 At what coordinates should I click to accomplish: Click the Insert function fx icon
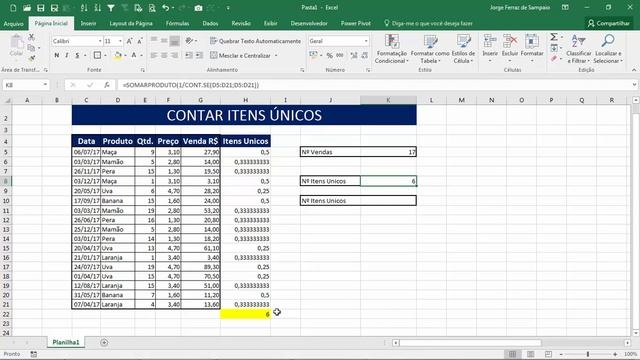pos(107,85)
